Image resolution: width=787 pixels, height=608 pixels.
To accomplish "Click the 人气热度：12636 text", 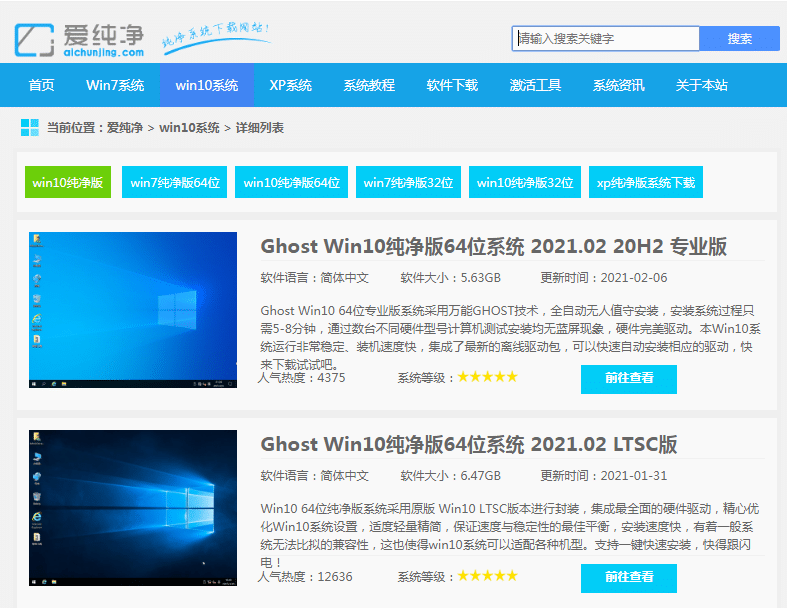I will point(305,576).
